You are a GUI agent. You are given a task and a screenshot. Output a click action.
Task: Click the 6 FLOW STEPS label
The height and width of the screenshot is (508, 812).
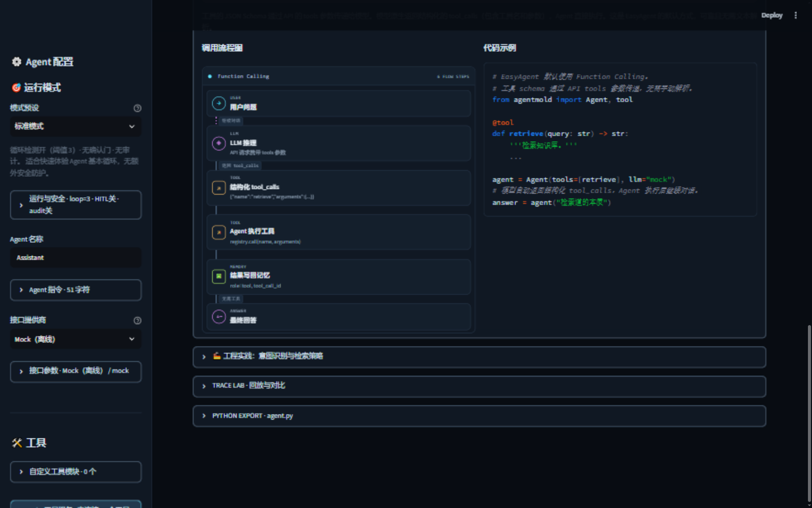tap(453, 77)
